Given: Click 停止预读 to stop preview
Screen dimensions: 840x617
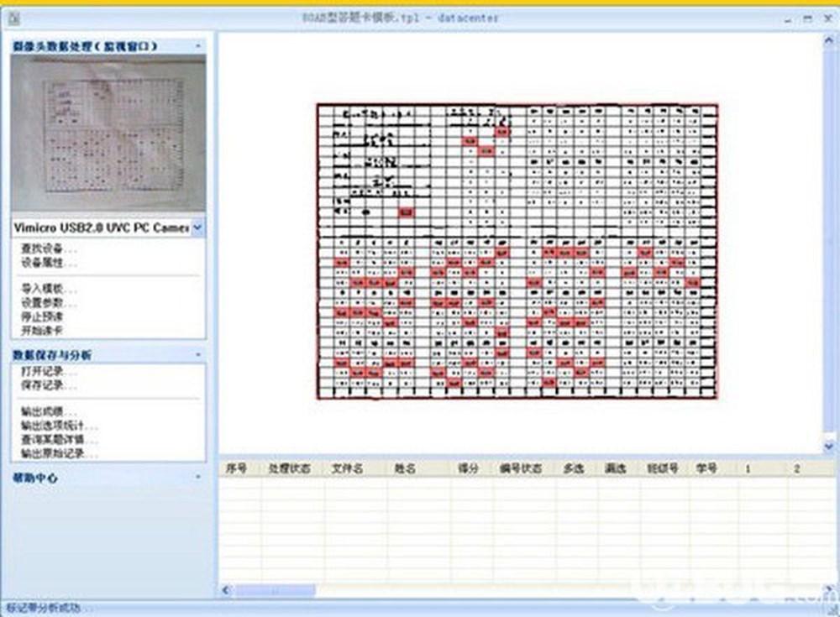Looking at the screenshot, I should click(x=42, y=316).
